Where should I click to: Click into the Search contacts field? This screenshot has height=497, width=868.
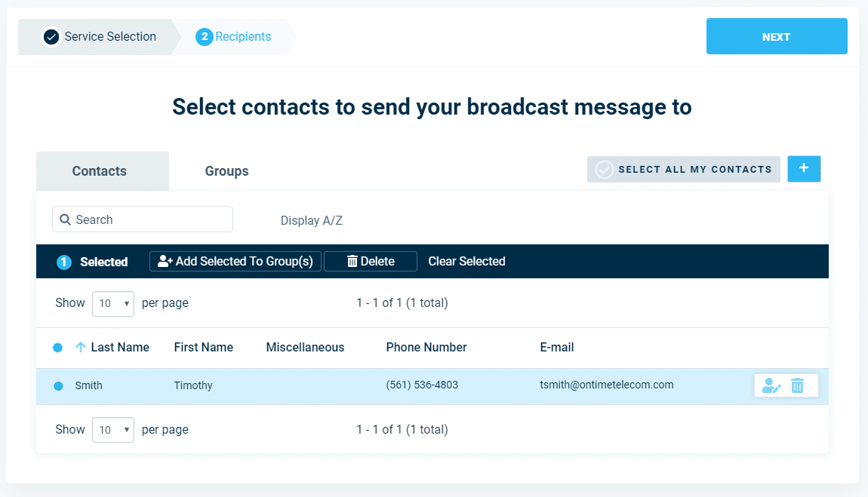(142, 219)
